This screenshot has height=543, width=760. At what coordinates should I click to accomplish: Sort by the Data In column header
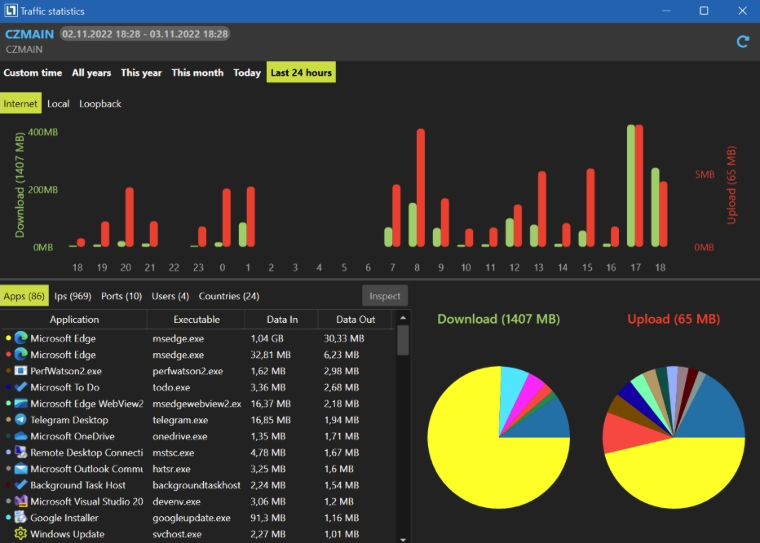(281, 320)
